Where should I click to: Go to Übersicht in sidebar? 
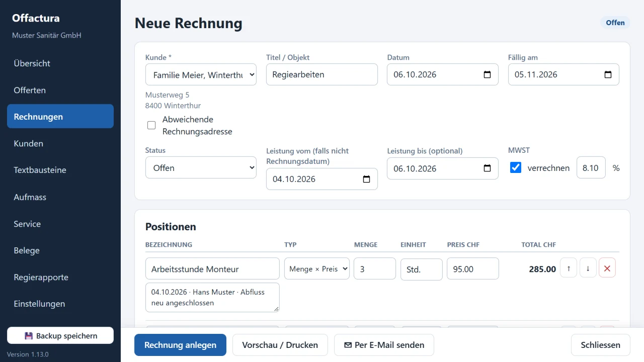(x=60, y=63)
